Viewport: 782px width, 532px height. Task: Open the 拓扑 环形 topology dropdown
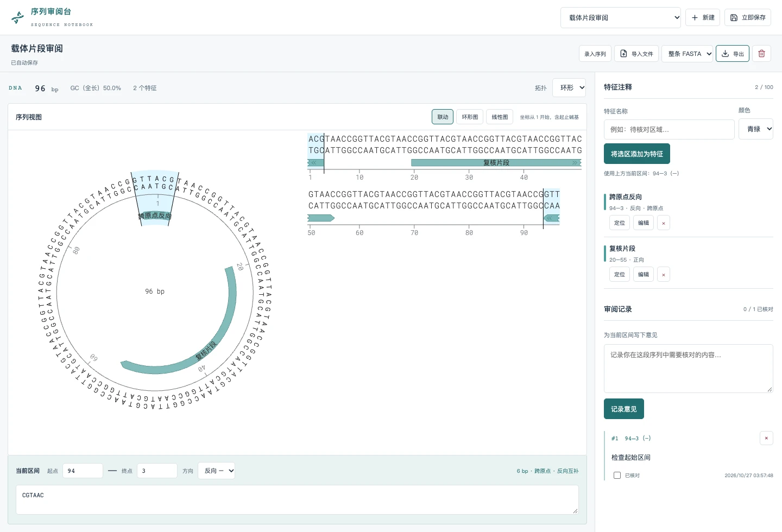569,87
